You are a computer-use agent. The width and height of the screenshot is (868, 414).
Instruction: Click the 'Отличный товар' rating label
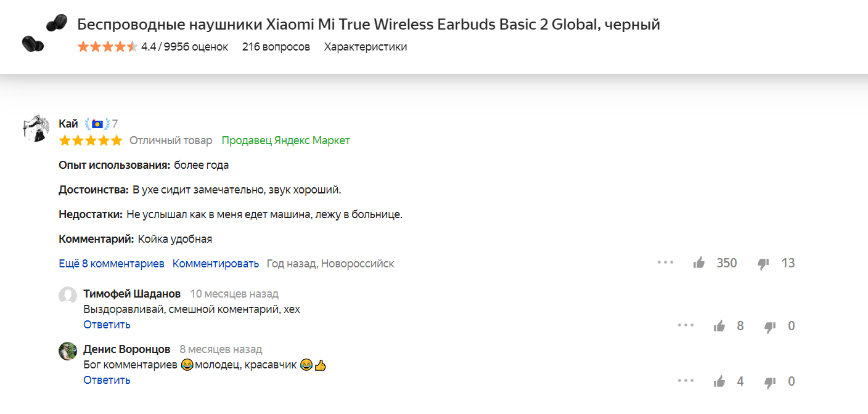click(x=171, y=140)
